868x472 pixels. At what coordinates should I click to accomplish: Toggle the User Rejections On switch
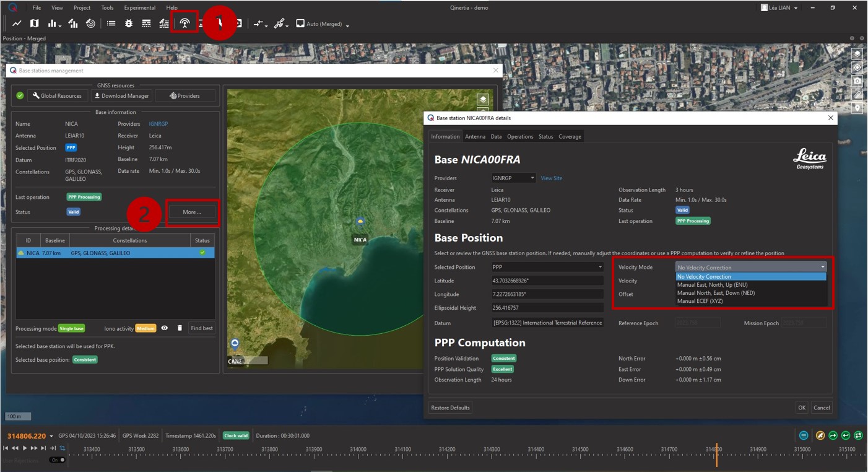click(58, 460)
